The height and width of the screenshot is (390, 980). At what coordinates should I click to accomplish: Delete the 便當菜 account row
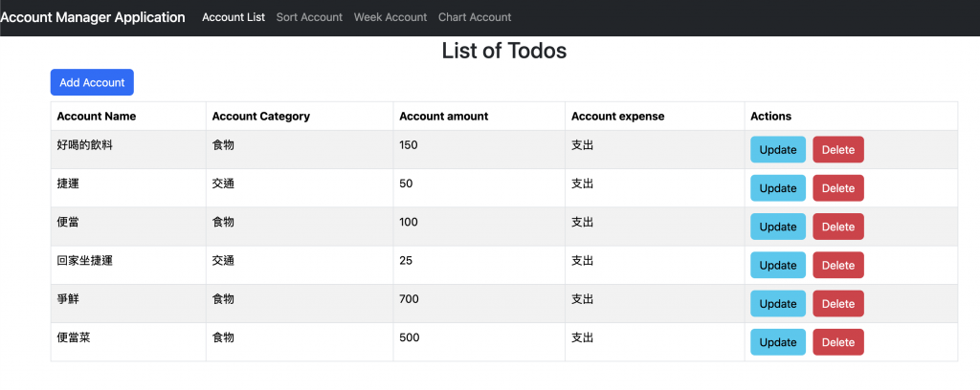837,342
